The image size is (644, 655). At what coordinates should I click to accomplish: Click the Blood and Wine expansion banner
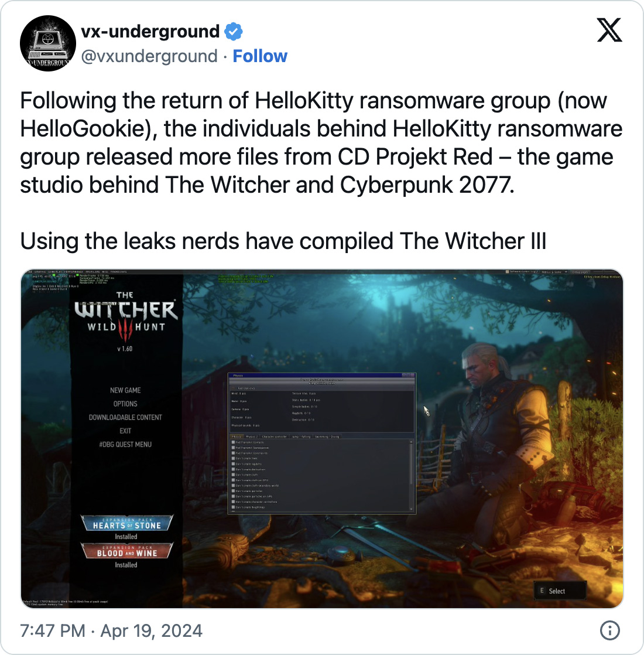(x=126, y=551)
